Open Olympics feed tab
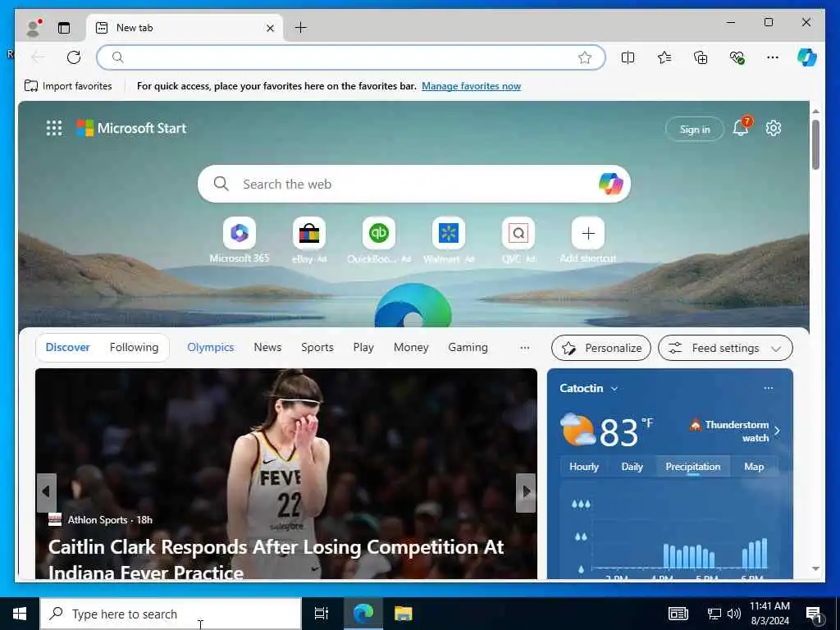Screen dimensions: 840x630 [211, 347]
